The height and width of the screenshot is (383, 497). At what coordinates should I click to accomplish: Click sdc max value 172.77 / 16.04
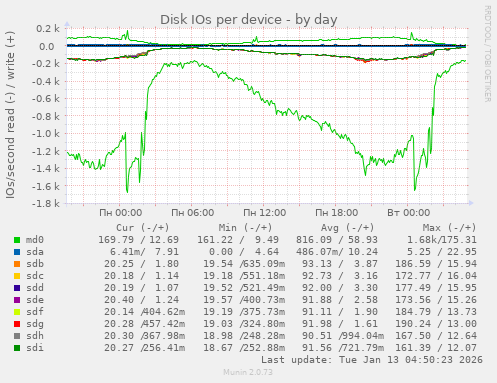pos(436,276)
